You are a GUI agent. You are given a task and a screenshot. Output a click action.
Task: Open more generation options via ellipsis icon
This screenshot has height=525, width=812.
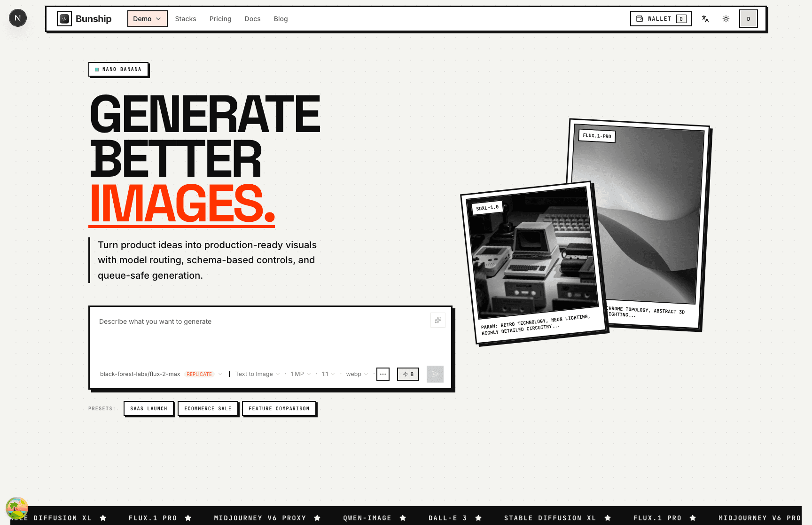383,374
